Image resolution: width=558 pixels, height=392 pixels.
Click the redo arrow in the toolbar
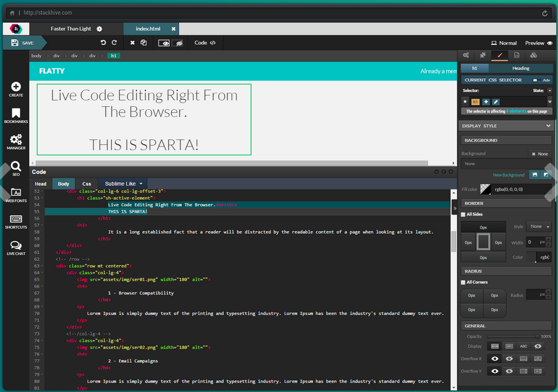click(x=114, y=43)
